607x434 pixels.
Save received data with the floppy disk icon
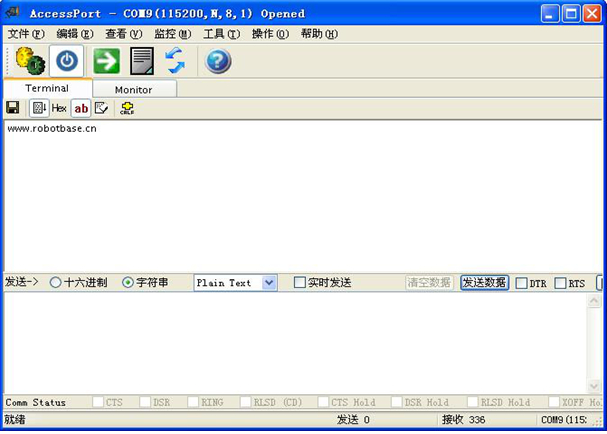click(13, 108)
